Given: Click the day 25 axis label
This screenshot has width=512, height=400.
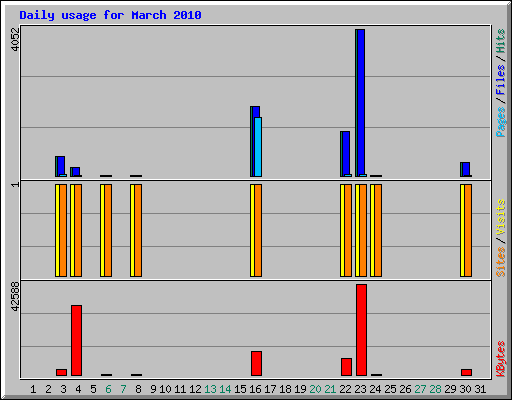Looking at the screenshot, I should [x=390, y=389].
